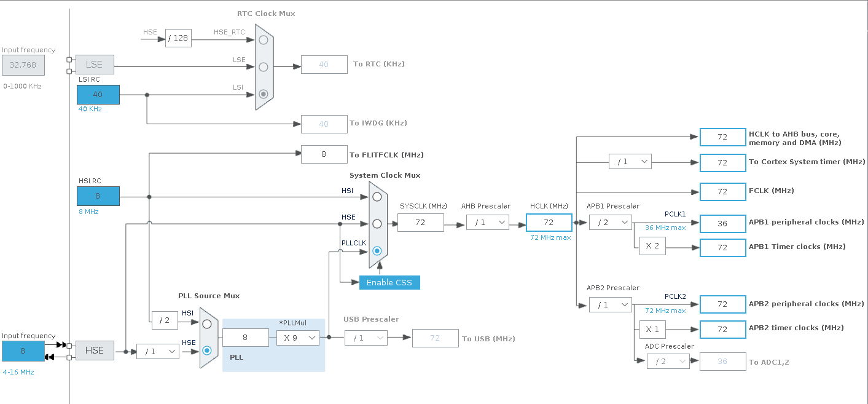Click the RTC Clock Mux title
Viewport: 868px width, 404px height.
tap(266, 14)
